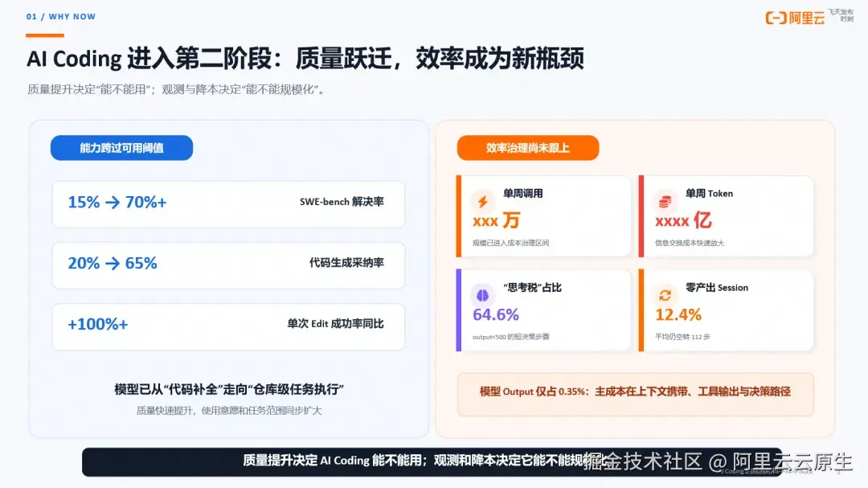Click the 模型 Output 仅占 0.35% banner
Screen dimensions: 868x488
(636, 394)
